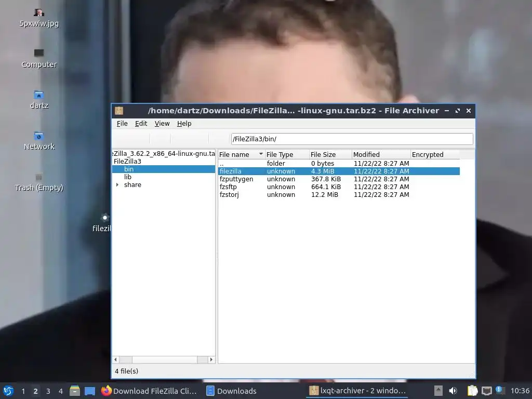
Task: Sort by the File Type column header
Action: click(x=287, y=154)
